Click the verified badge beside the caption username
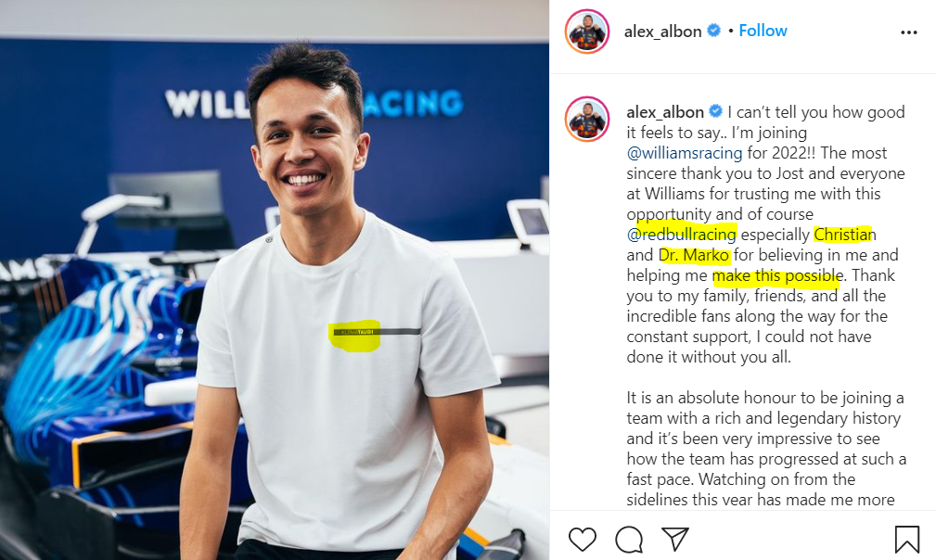Image resolution: width=936 pixels, height=560 pixels. (715, 111)
